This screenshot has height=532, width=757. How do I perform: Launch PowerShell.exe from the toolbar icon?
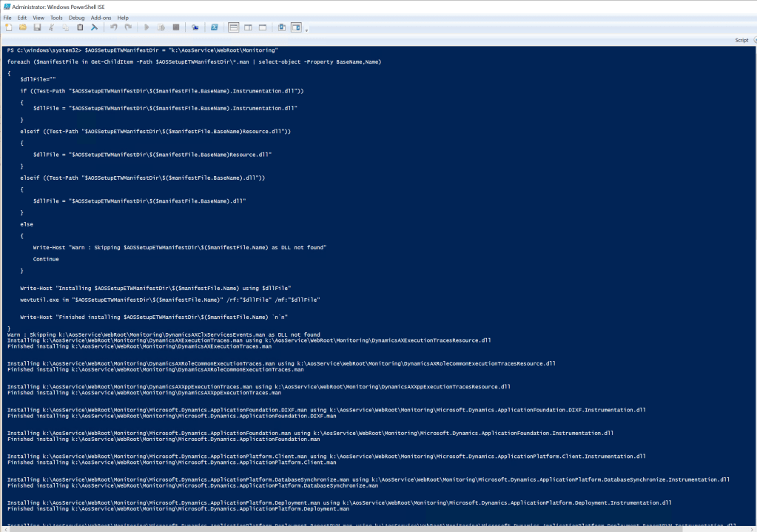click(x=214, y=27)
